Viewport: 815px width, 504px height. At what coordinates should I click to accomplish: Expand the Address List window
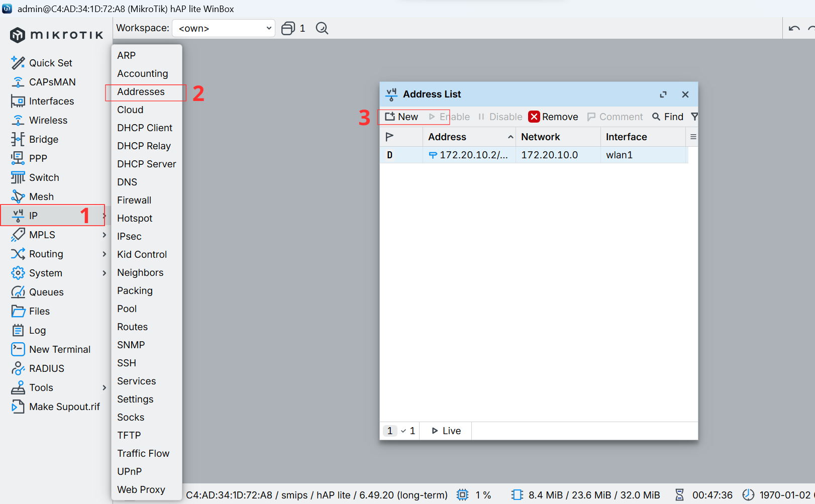click(663, 94)
